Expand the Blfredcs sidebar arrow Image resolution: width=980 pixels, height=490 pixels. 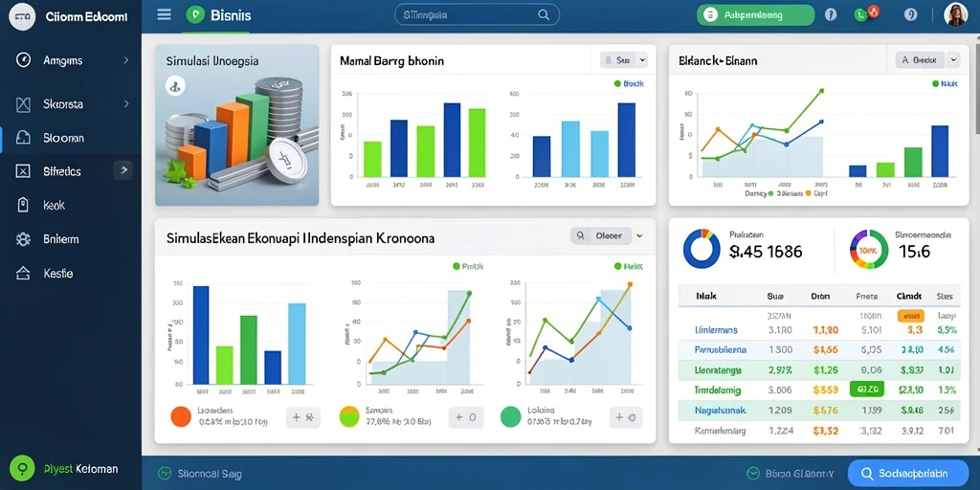(x=123, y=170)
